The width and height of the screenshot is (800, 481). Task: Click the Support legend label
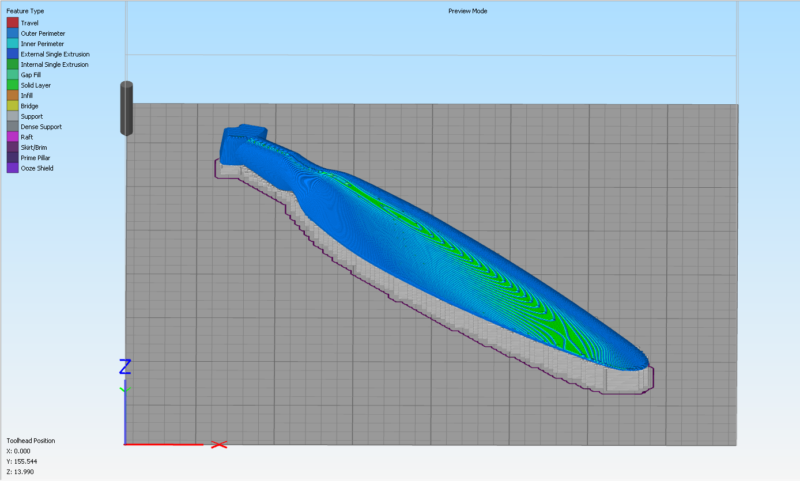(x=31, y=116)
